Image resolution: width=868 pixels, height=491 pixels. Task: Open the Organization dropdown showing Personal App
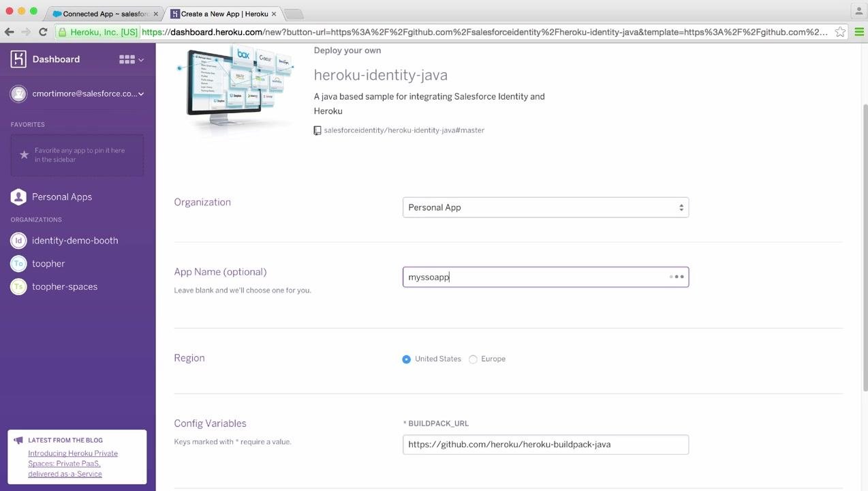pyautogui.click(x=546, y=207)
